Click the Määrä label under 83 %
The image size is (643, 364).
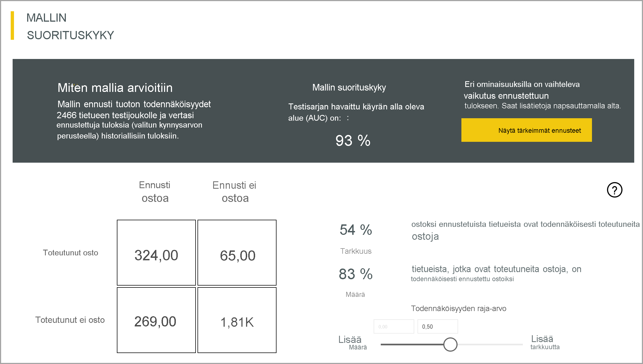point(355,294)
